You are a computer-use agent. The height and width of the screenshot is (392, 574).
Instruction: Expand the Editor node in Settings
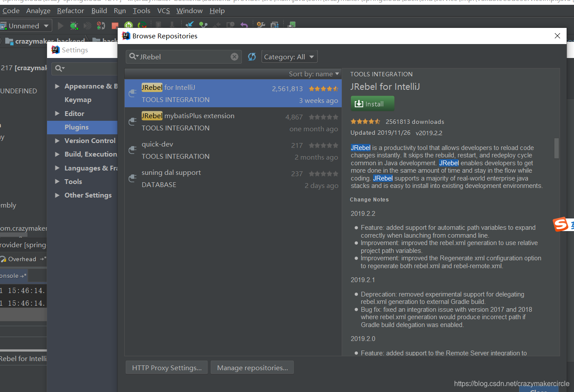pos(57,113)
